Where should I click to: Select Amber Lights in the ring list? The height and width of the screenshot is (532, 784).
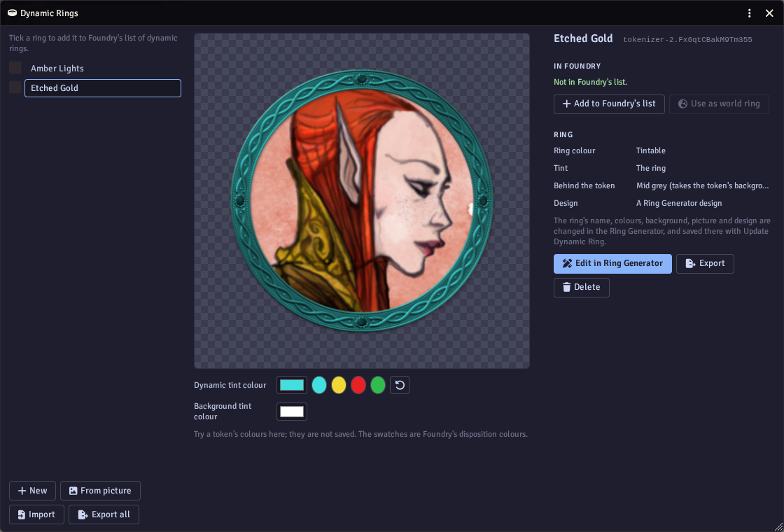pyautogui.click(x=102, y=69)
